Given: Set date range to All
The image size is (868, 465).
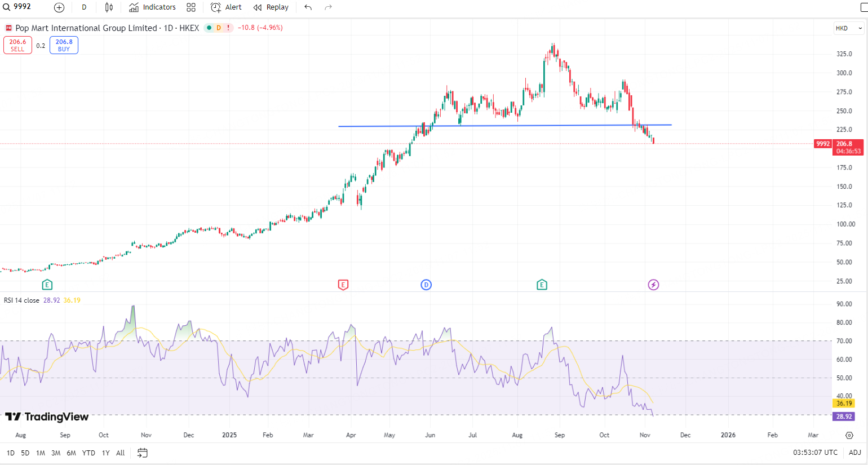Looking at the screenshot, I should 120,453.
